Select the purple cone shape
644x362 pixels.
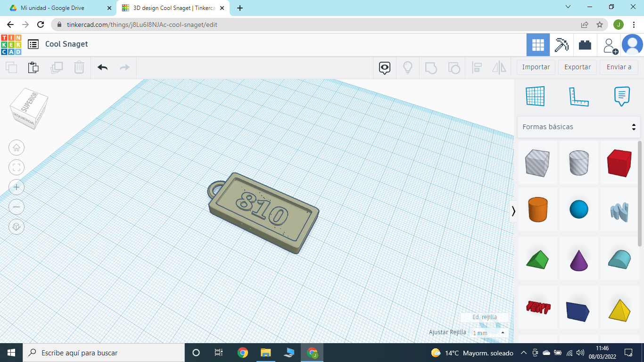click(x=579, y=259)
